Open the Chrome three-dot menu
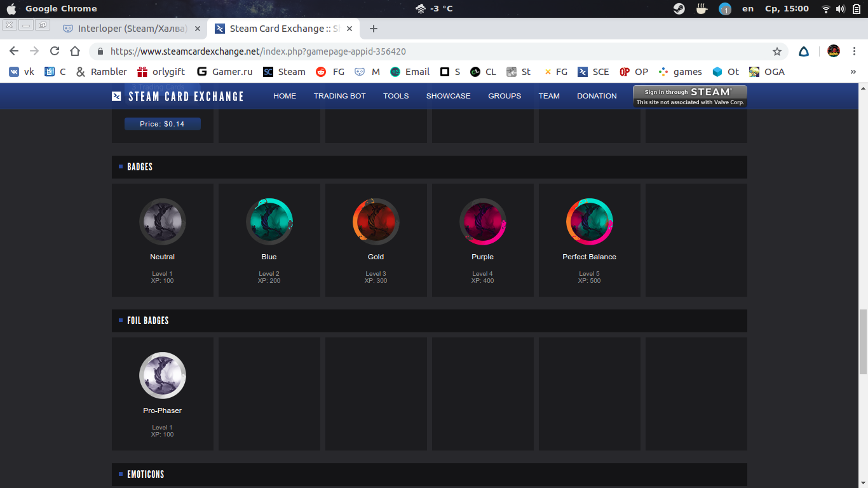 point(855,51)
